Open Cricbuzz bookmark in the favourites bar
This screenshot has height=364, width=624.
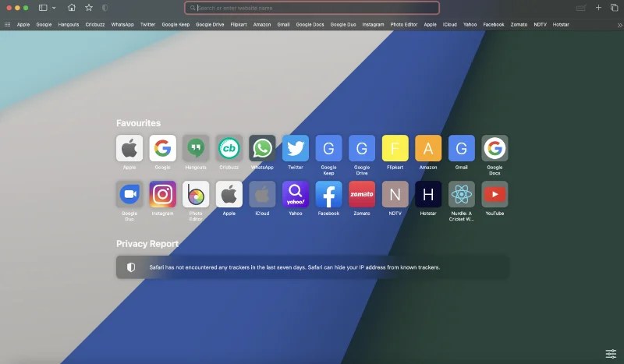coord(95,24)
